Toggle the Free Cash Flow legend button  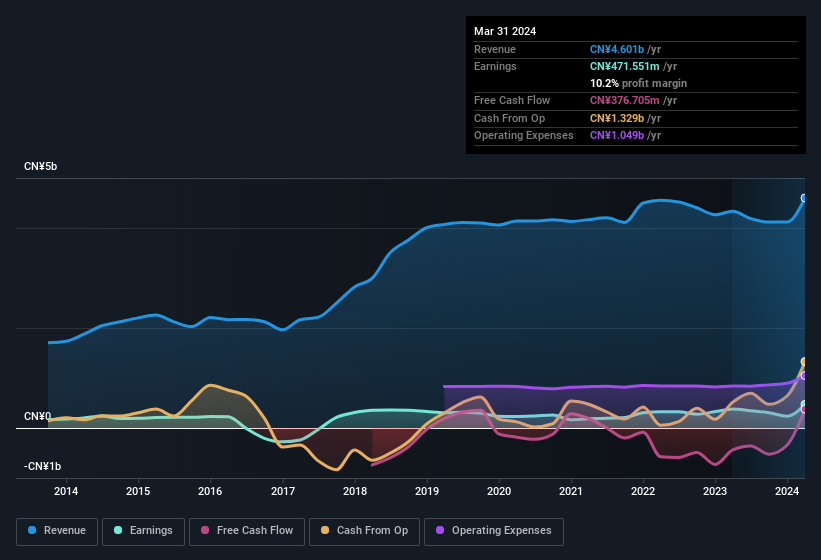pyautogui.click(x=247, y=531)
